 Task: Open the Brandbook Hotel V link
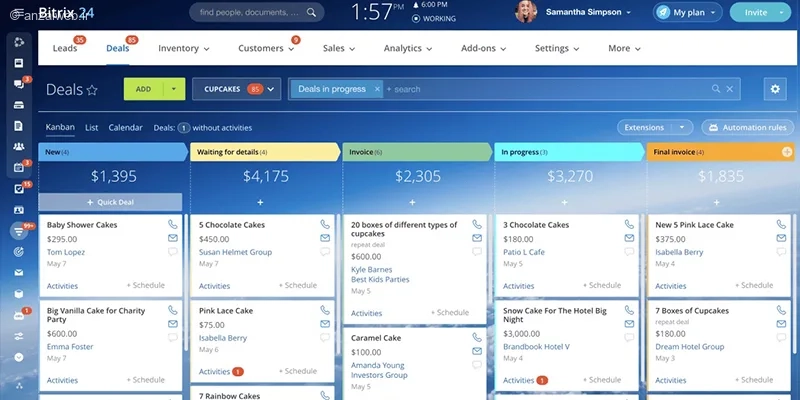[x=536, y=346]
